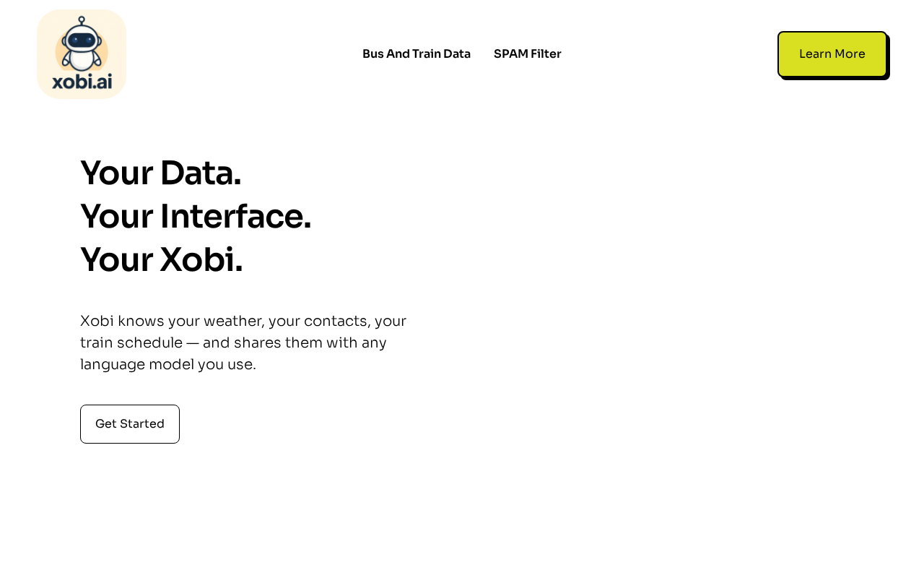
Task: Click the word "weather" in the description
Action: (x=232, y=321)
